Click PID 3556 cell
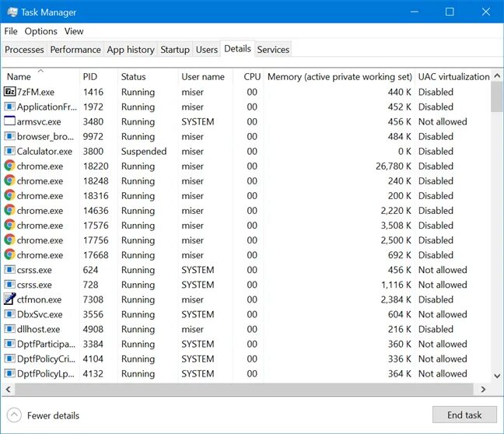504x434 pixels. (93, 314)
